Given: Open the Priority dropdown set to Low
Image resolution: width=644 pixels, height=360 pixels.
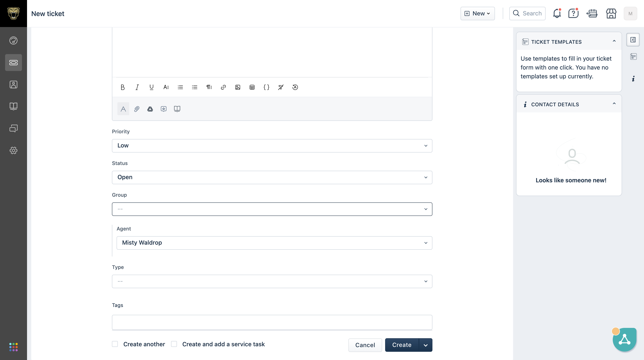Looking at the screenshot, I should (x=272, y=146).
